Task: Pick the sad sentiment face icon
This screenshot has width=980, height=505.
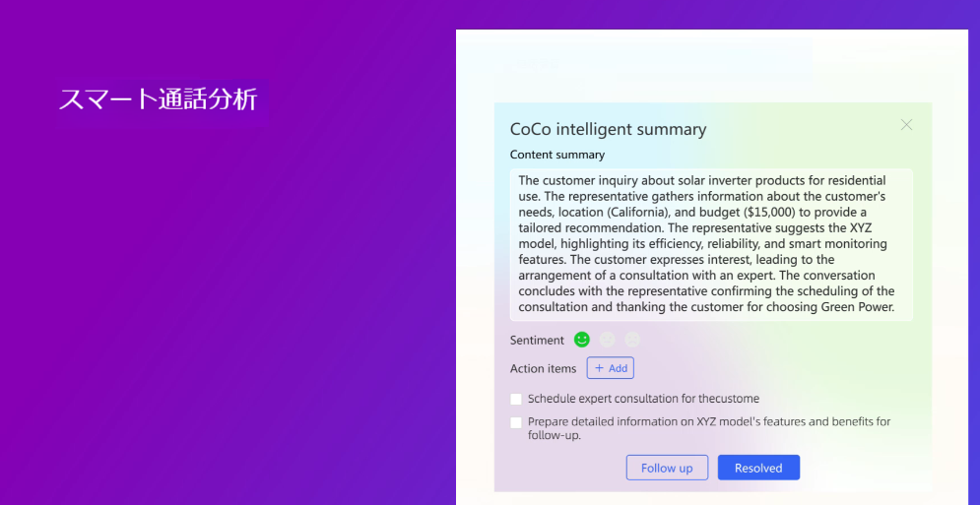Action: [632, 340]
